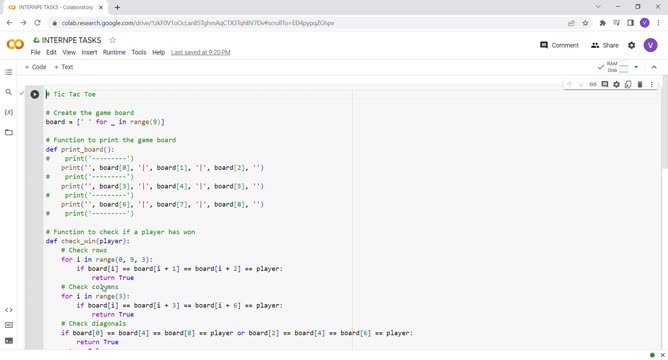Open the Runtime menu
Image resolution: width=668 pixels, height=360 pixels.
click(114, 52)
